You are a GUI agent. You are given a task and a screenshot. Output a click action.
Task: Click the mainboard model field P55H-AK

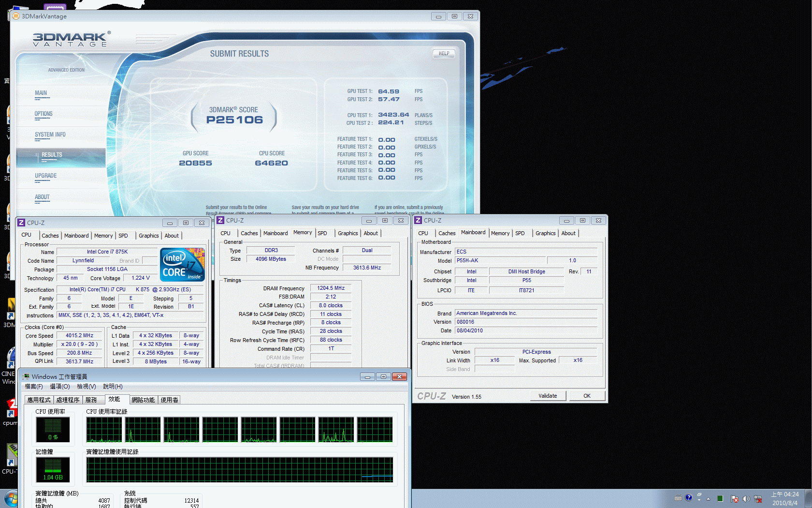click(500, 260)
